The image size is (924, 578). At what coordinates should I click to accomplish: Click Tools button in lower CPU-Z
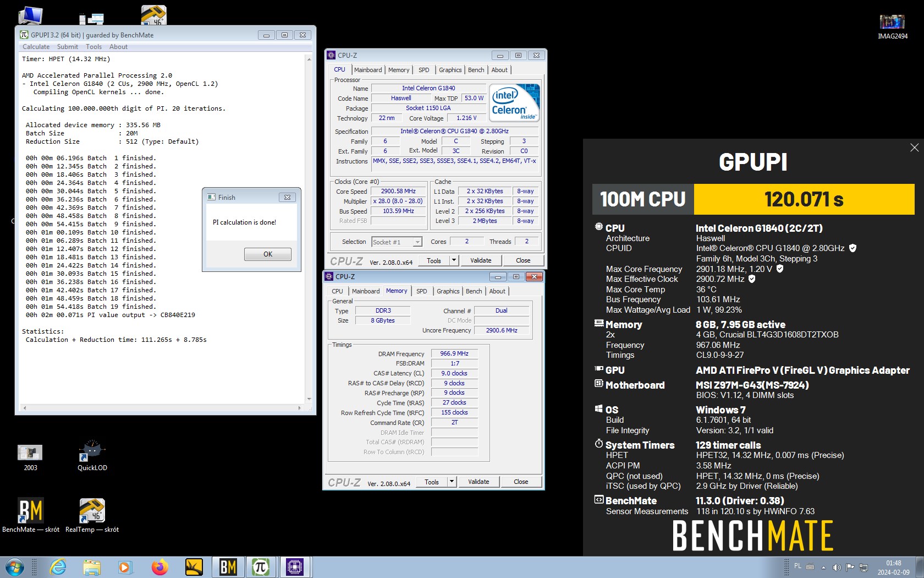(x=432, y=482)
